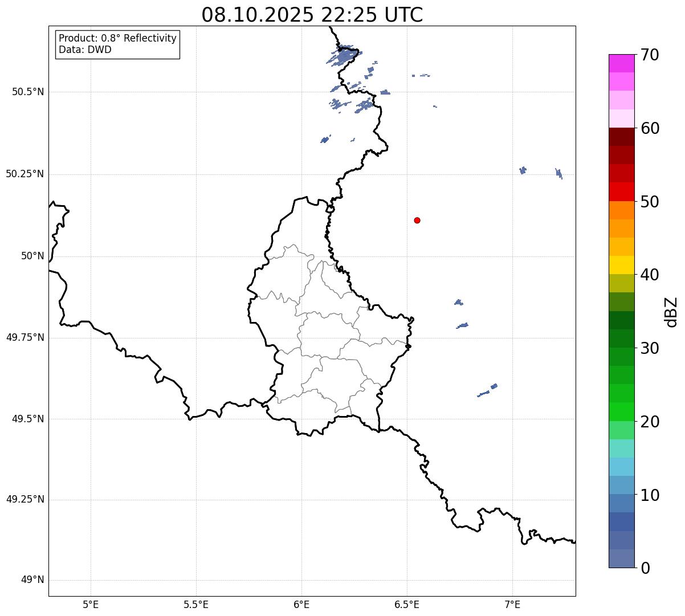
Task: Pick the lowest gray-blue swatch above 0
Action: [621, 558]
